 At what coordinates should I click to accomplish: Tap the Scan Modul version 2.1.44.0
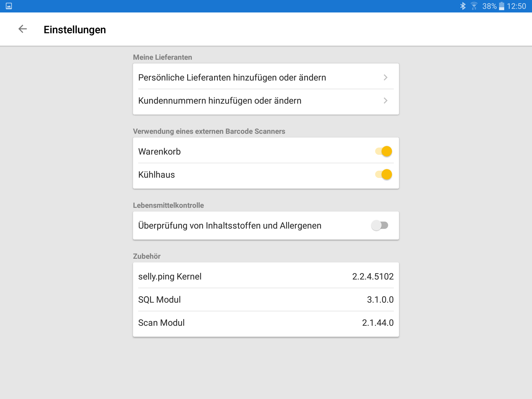click(378, 323)
